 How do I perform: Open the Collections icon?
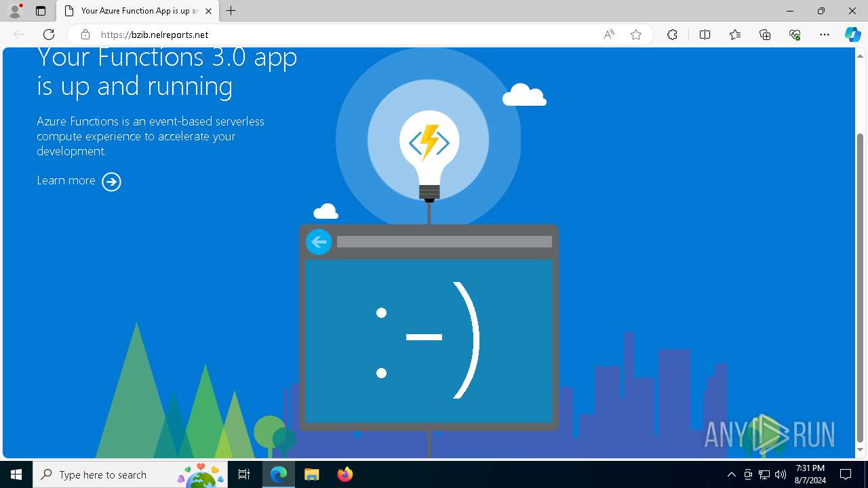pyautogui.click(x=765, y=35)
